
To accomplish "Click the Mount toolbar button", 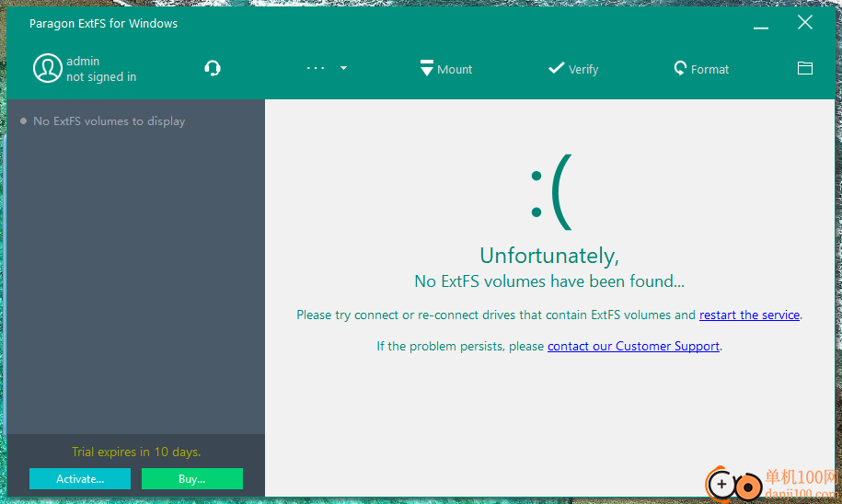I will 446,69.
